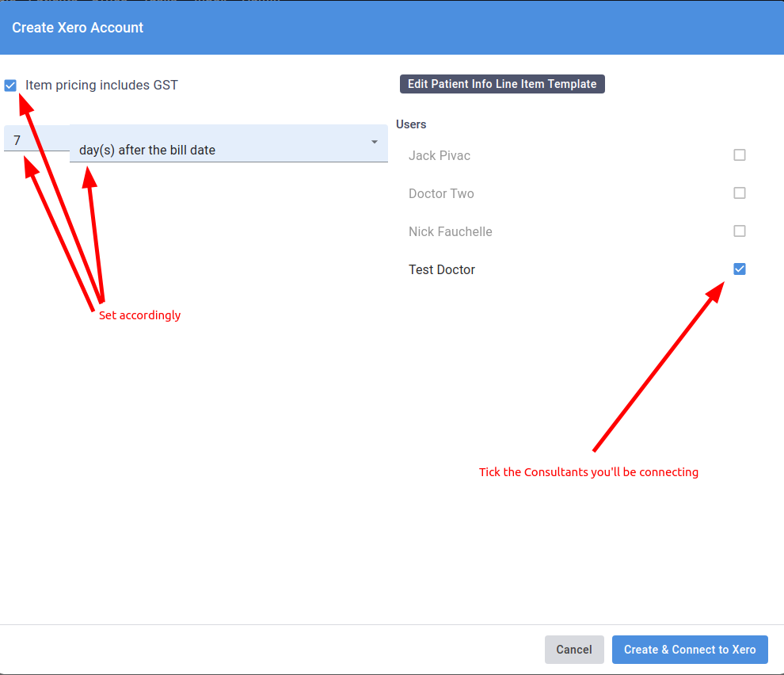The image size is (784, 675).
Task: Click the Nick Fauchelle user label
Action: 450,231
